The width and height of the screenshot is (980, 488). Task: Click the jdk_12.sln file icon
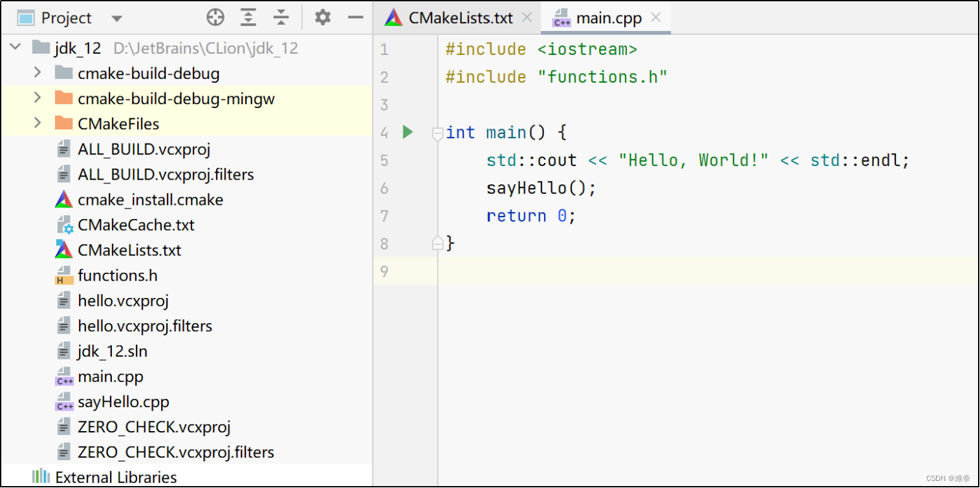click(63, 351)
